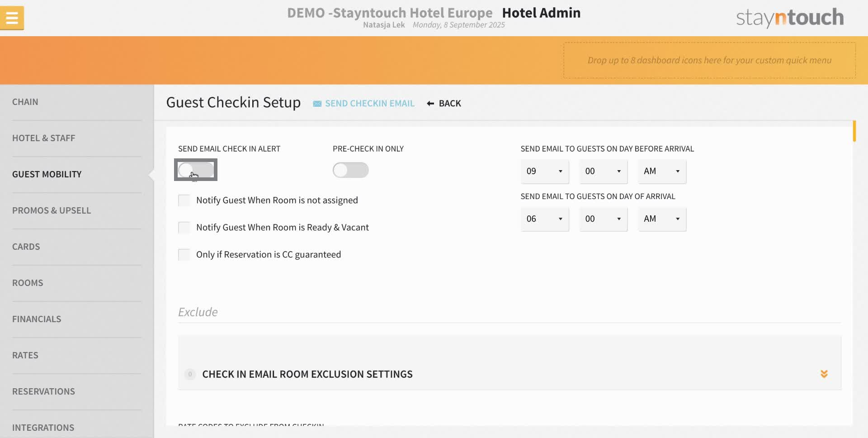Open the hamburger navigation menu
The height and width of the screenshot is (438, 868).
(x=12, y=18)
